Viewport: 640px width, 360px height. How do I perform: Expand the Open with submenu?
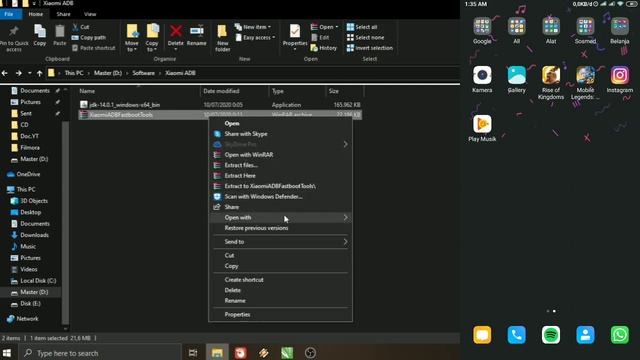[x=280, y=218]
